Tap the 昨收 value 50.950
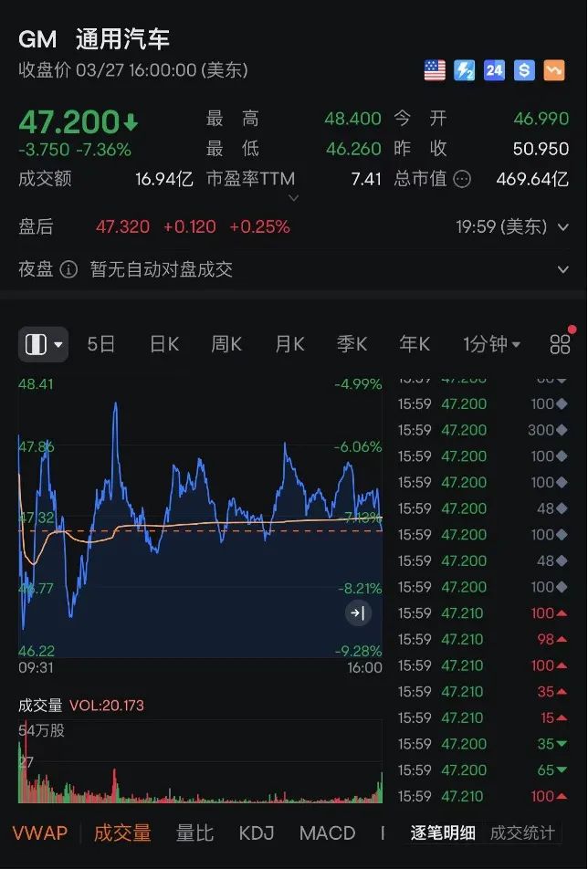This screenshot has width=588, height=869. [x=541, y=149]
